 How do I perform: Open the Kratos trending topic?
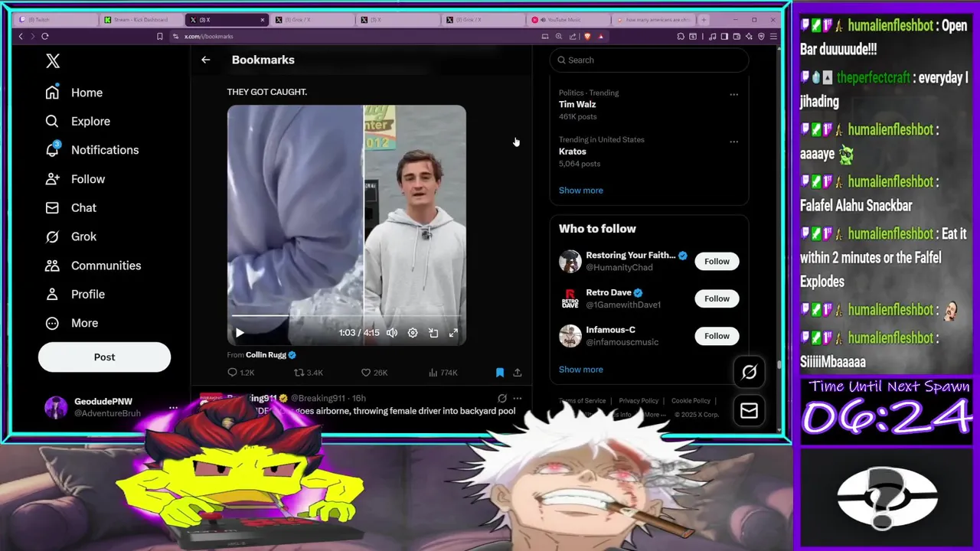(573, 152)
